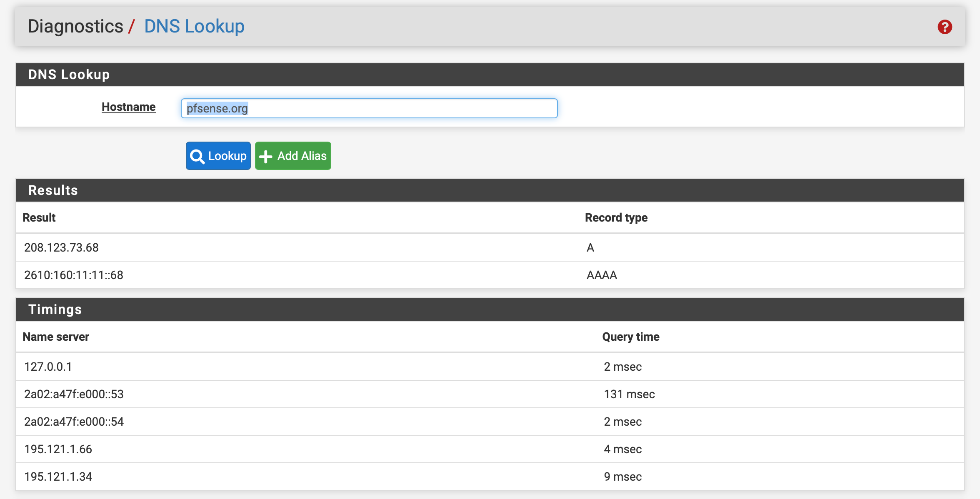Select name server 2a02:a47f:e000::53
This screenshot has height=499, width=980.
74,394
